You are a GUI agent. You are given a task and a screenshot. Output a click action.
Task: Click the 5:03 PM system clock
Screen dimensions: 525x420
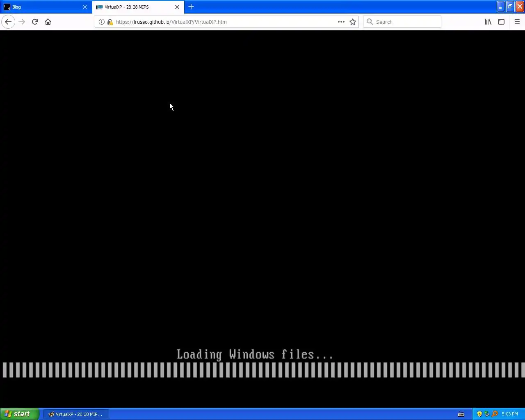click(510, 414)
